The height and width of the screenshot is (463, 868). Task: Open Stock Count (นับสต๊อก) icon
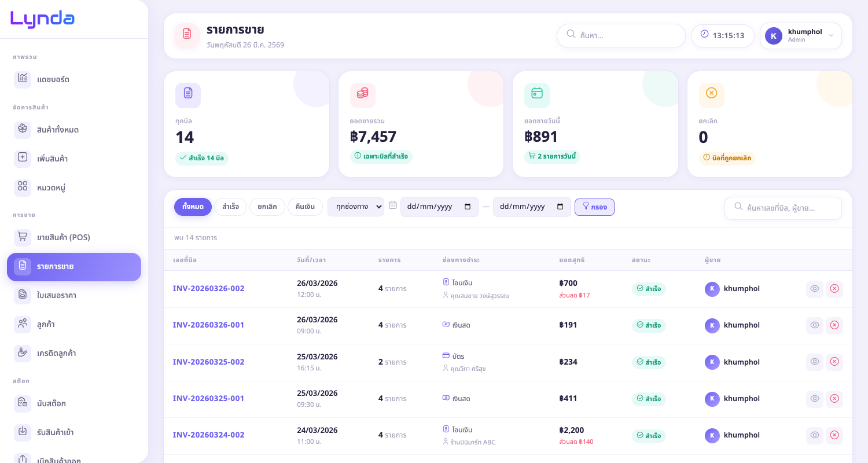23,403
